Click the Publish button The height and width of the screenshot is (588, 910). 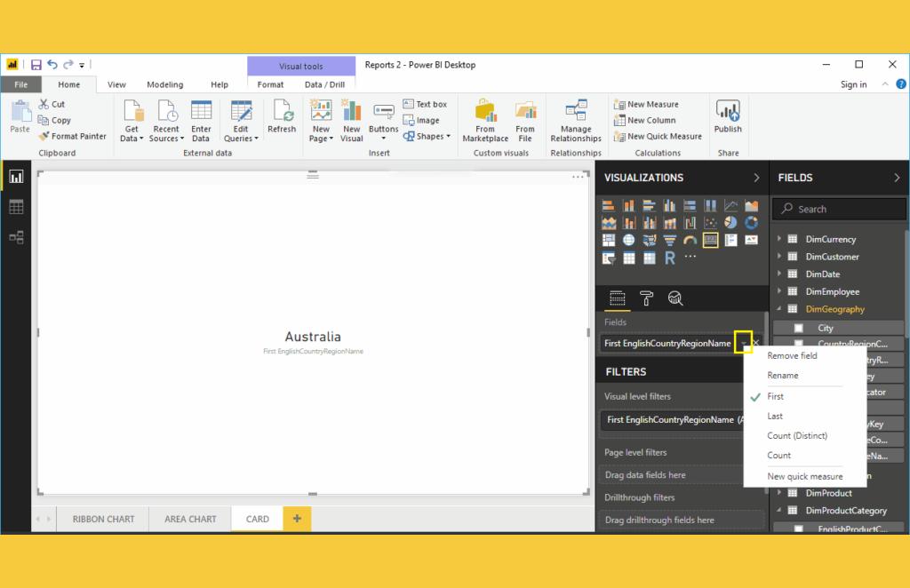(728, 116)
